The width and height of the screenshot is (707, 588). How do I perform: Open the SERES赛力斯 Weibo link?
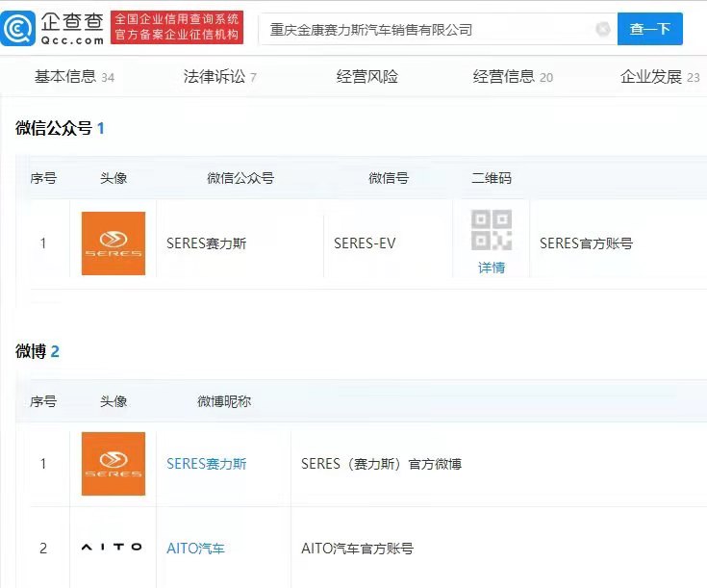(207, 464)
